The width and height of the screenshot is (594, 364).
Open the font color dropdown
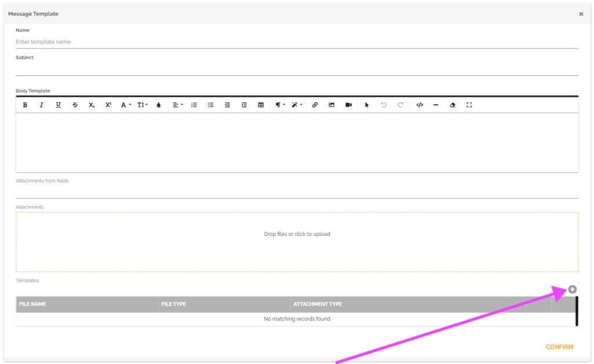[x=125, y=104]
